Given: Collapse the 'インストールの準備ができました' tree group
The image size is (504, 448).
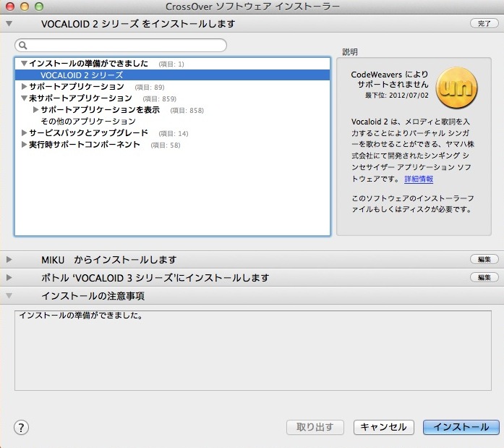Looking at the screenshot, I should (24, 64).
